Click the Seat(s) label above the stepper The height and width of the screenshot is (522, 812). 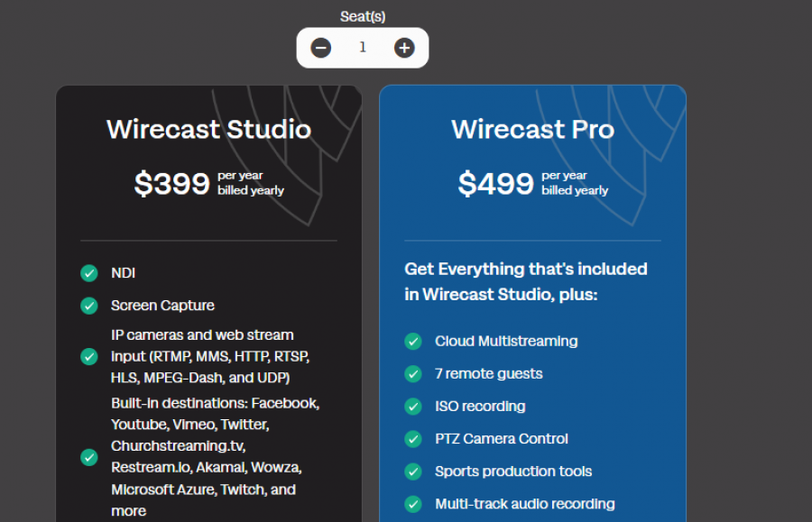(x=363, y=15)
